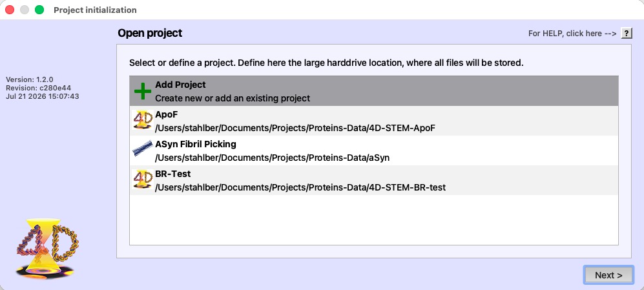This screenshot has height=290, width=644.
Task: Select the ASyn Fibril Picking project name
Action: [196, 144]
